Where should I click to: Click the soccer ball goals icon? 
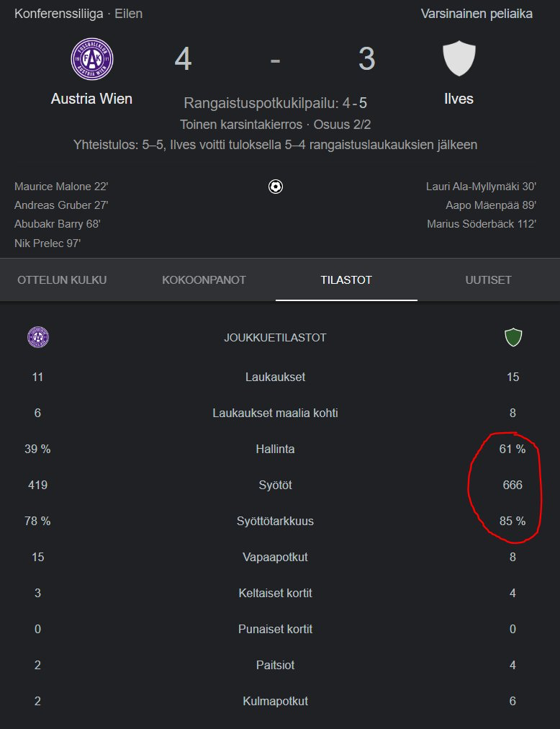tap(275, 187)
